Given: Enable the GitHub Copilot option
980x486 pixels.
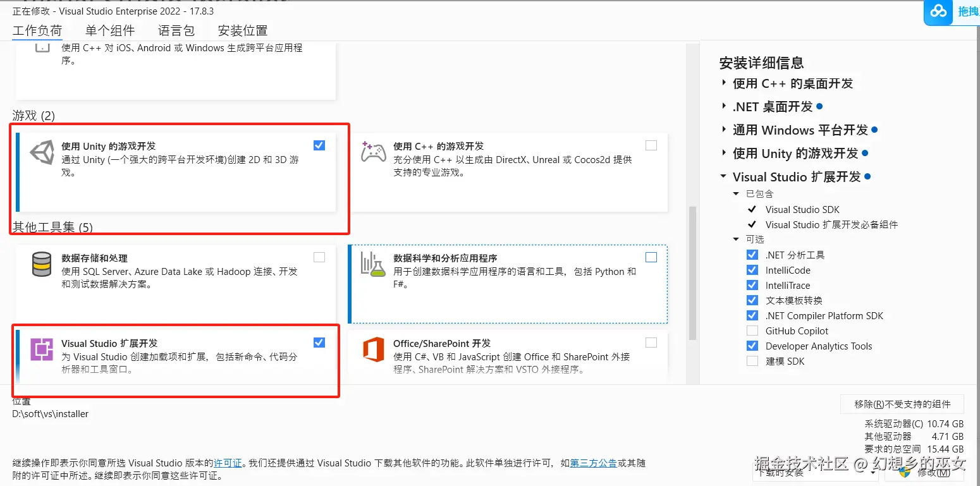Looking at the screenshot, I should 752,331.
